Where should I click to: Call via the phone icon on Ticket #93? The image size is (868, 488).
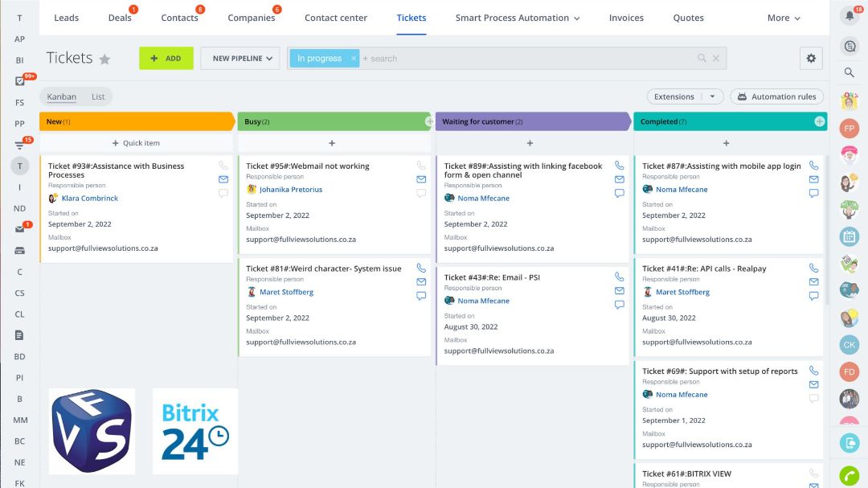222,166
